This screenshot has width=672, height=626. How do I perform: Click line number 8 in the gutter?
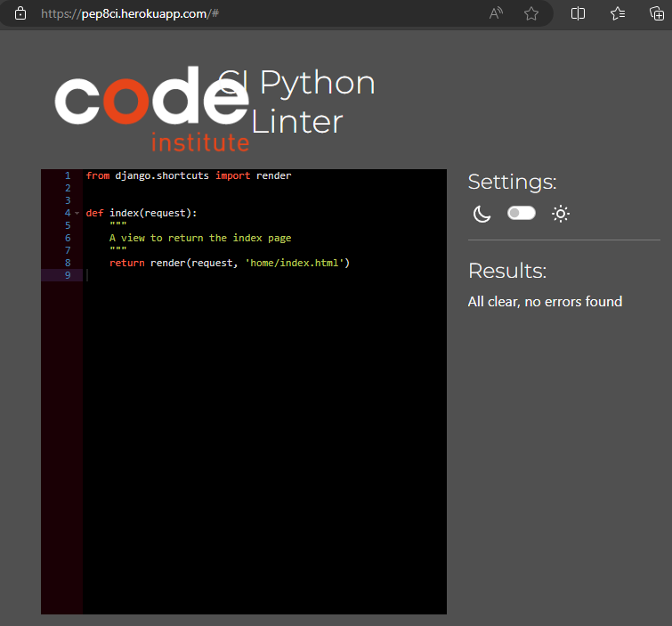[68, 263]
